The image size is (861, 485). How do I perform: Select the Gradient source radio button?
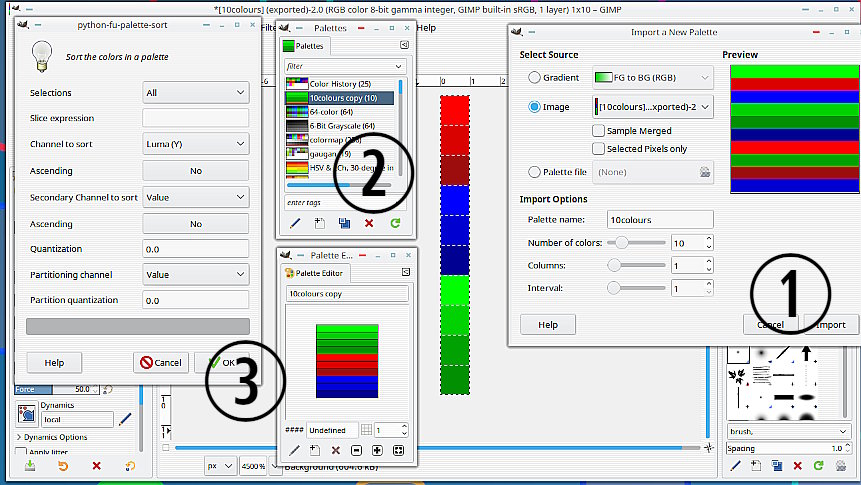(534, 78)
